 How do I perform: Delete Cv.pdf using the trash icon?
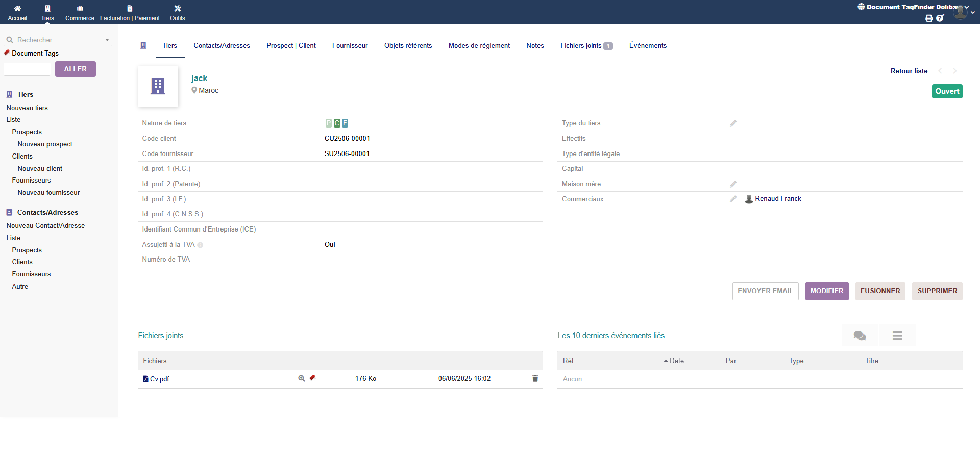pyautogui.click(x=535, y=378)
